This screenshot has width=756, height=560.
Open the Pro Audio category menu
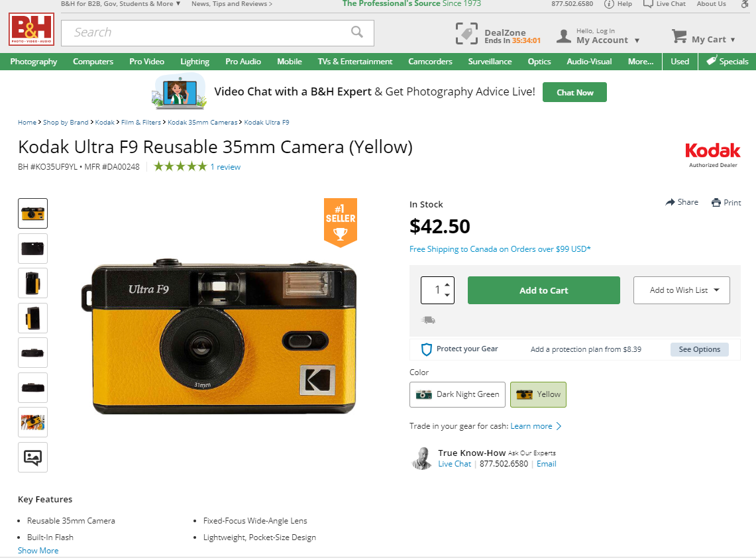coord(243,62)
